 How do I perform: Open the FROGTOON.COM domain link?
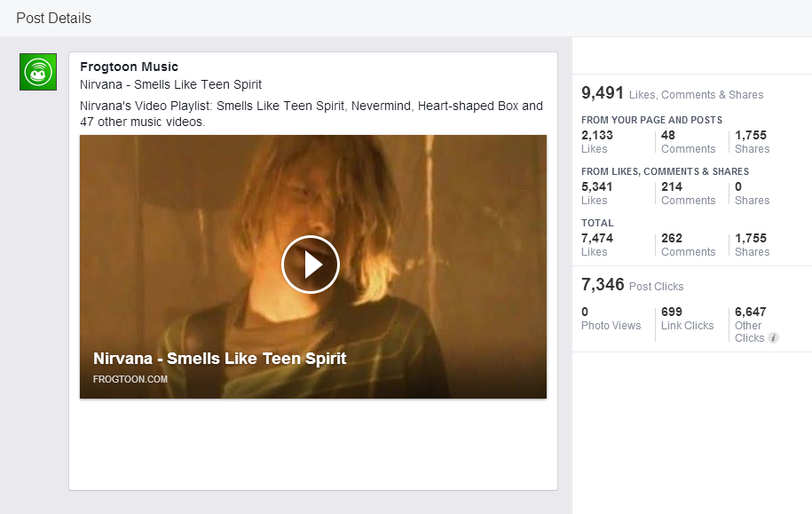[130, 379]
